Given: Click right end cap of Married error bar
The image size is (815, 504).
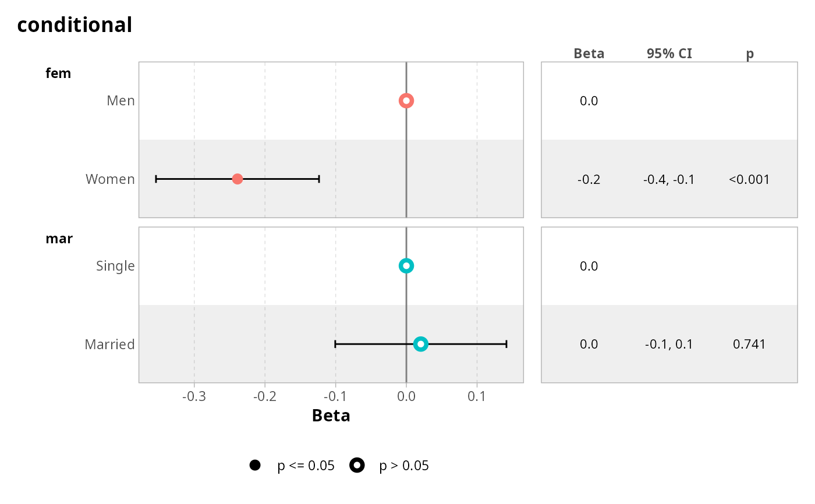Looking at the screenshot, I should pos(506,344).
